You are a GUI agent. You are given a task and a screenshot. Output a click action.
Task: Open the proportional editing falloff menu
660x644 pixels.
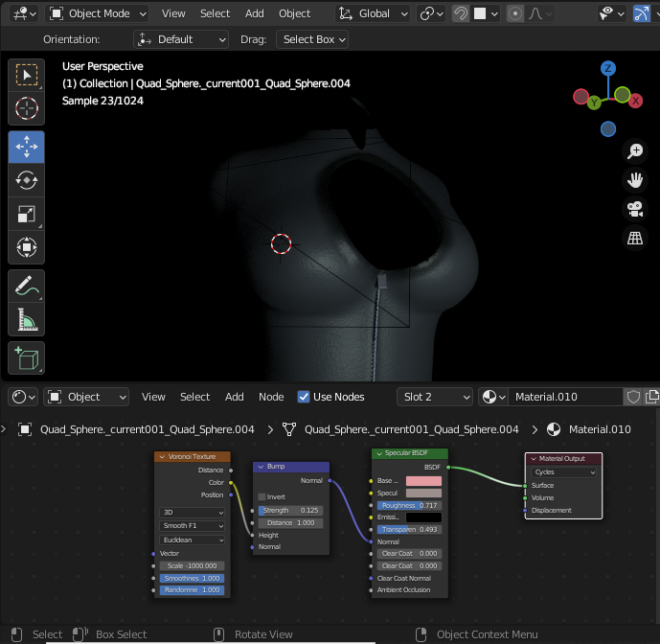pos(539,14)
